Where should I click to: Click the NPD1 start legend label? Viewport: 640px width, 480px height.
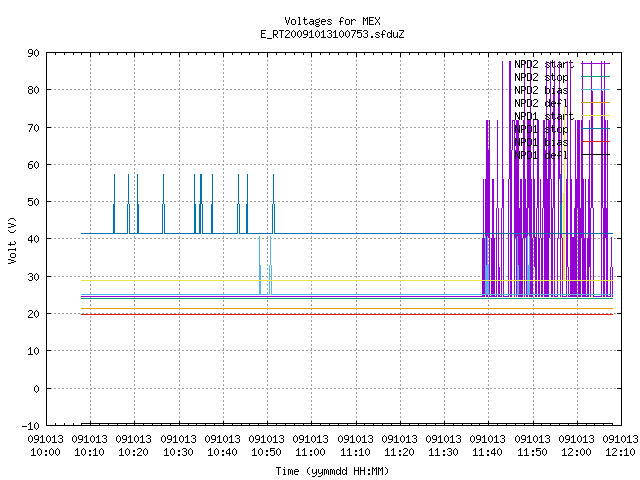point(544,116)
